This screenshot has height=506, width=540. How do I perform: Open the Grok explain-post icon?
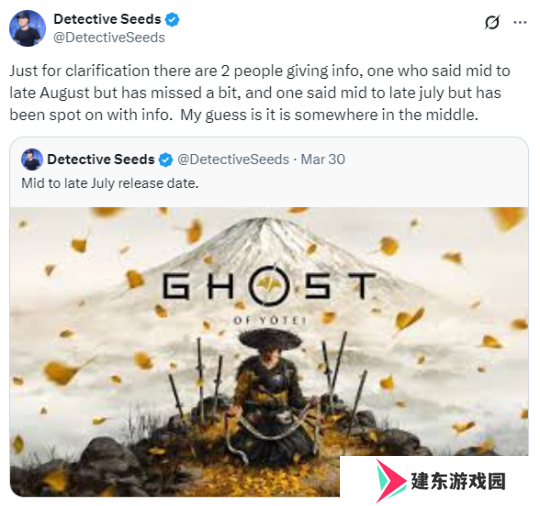click(492, 22)
